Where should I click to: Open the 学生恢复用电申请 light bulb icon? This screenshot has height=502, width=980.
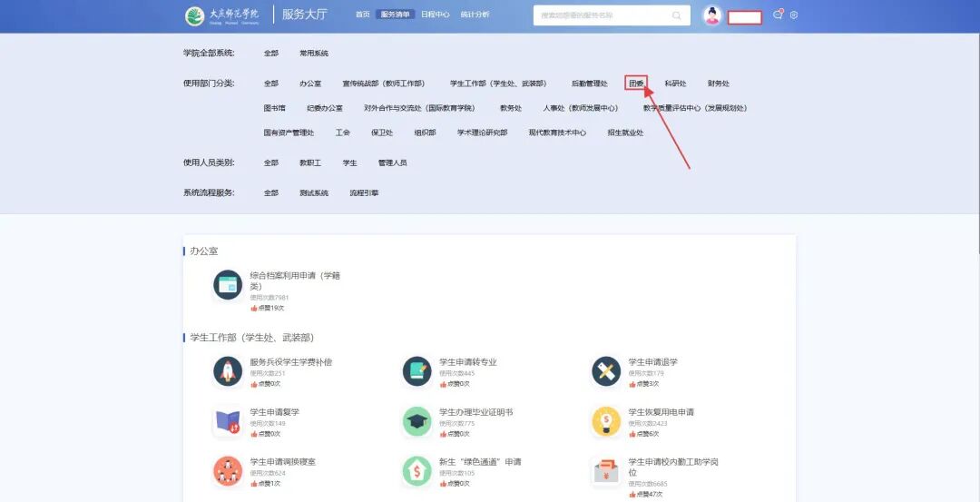coord(606,421)
